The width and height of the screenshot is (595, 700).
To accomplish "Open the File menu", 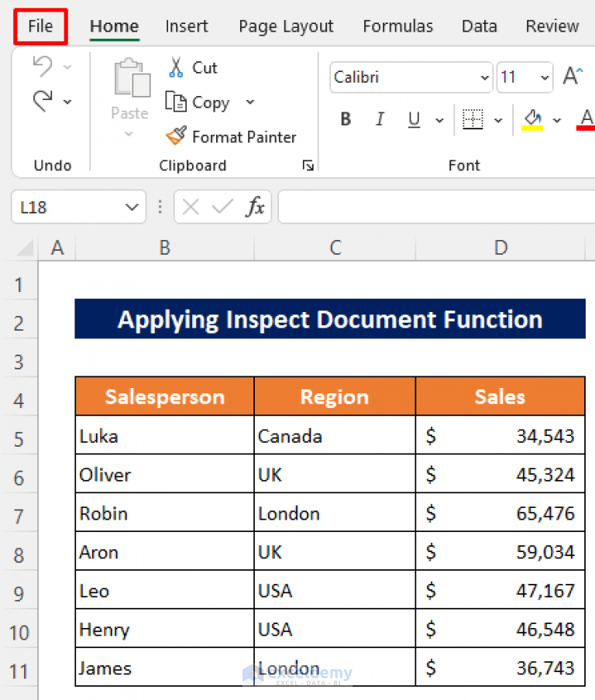I will click(40, 26).
